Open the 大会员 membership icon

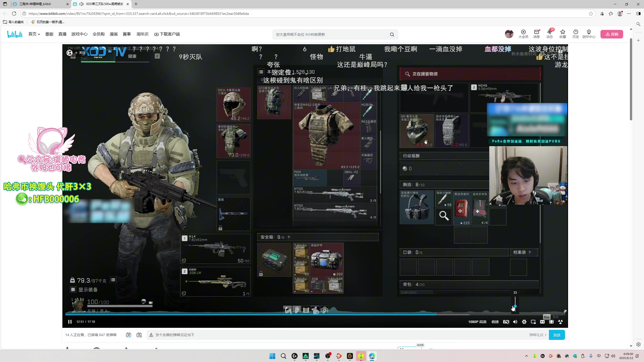(523, 34)
